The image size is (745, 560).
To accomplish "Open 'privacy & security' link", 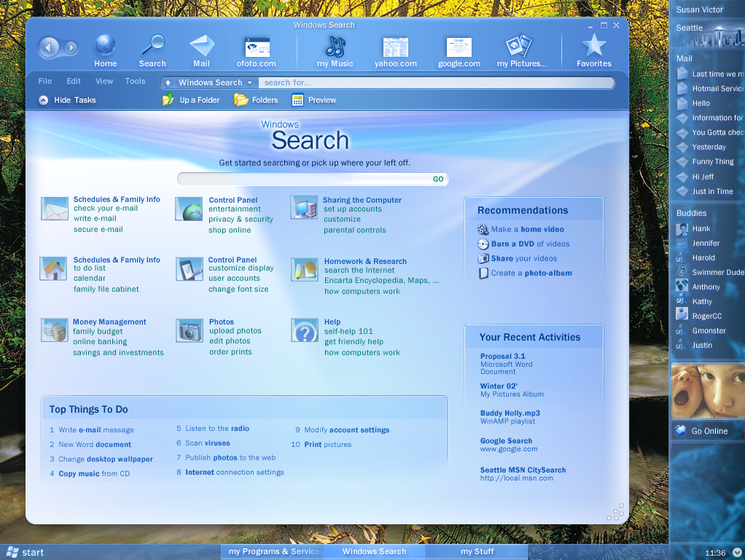I will pyautogui.click(x=241, y=219).
